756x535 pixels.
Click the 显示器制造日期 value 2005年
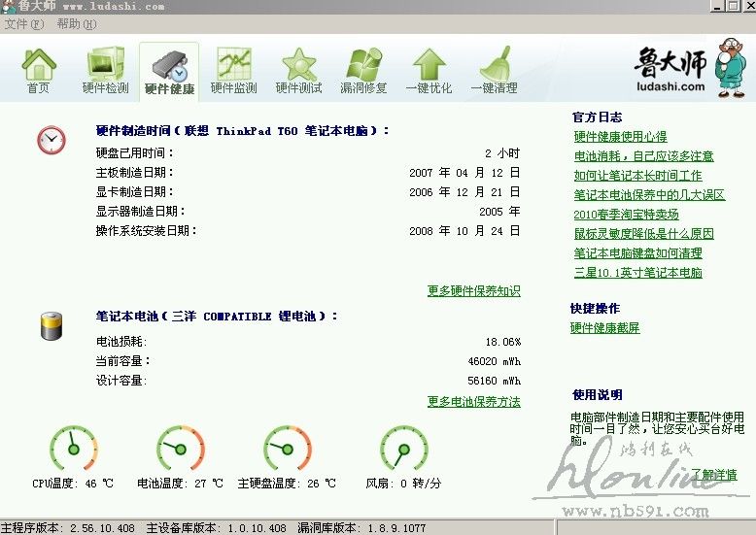499,211
